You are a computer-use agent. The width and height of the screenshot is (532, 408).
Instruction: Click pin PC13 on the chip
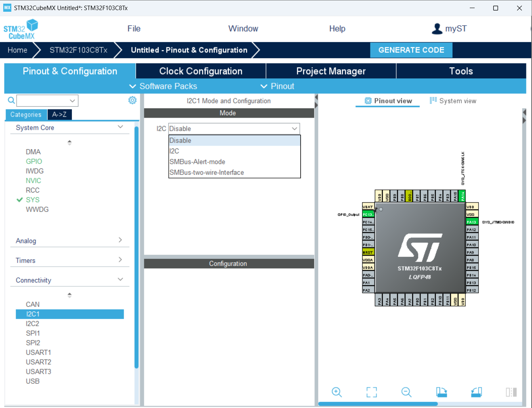click(368, 214)
